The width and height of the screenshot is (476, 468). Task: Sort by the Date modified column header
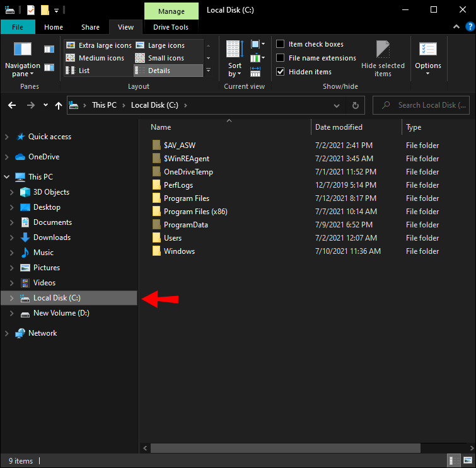[339, 127]
